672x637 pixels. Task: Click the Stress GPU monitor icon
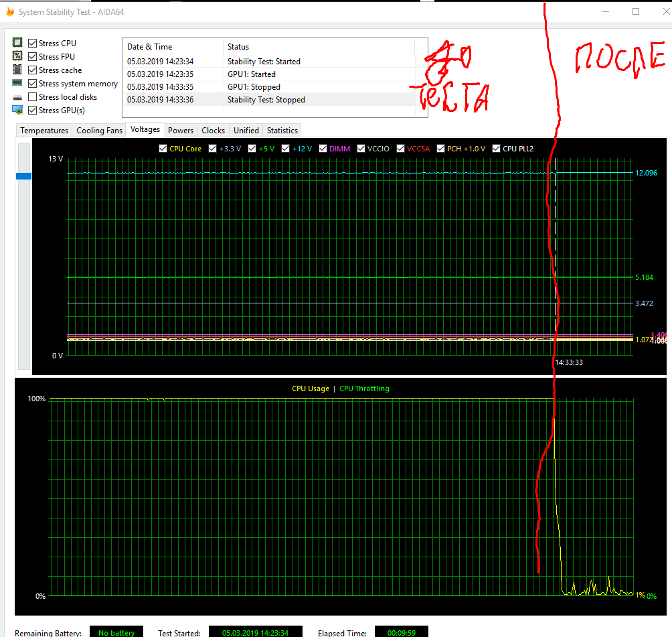(17, 111)
